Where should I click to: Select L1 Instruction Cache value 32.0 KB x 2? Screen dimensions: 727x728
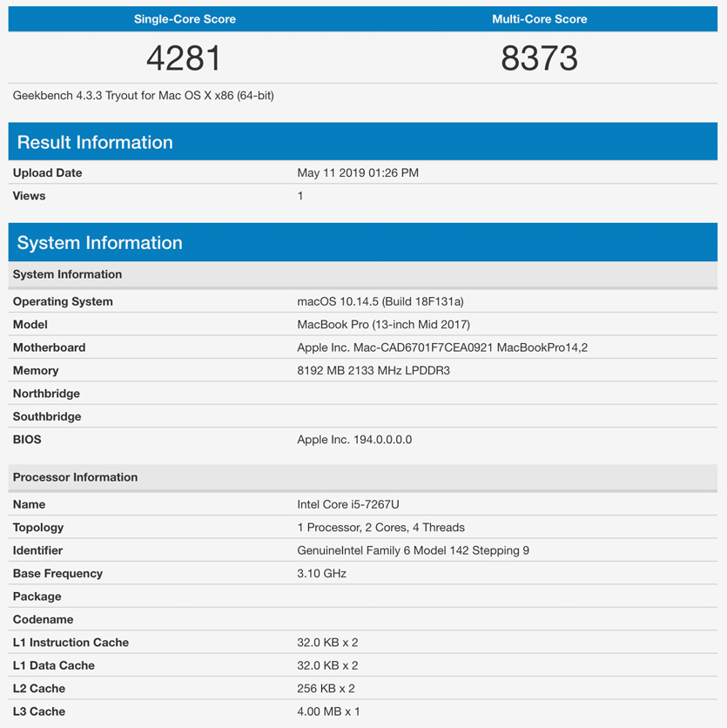327,643
